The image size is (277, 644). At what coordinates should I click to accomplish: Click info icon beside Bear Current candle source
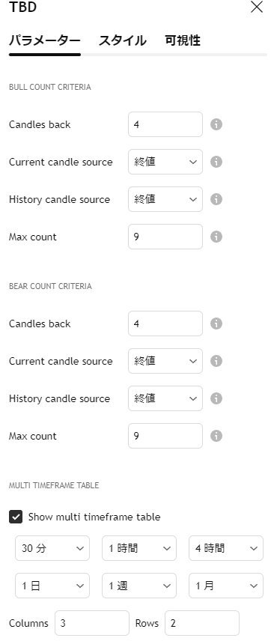pos(216,361)
